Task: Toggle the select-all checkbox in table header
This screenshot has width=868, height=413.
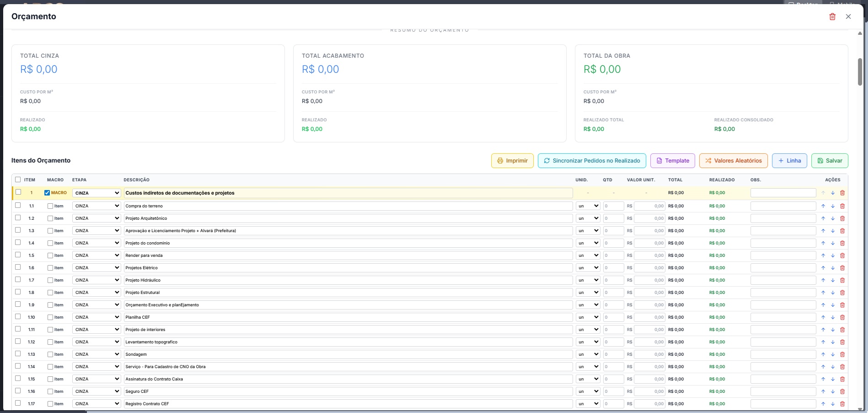Action: coord(18,179)
